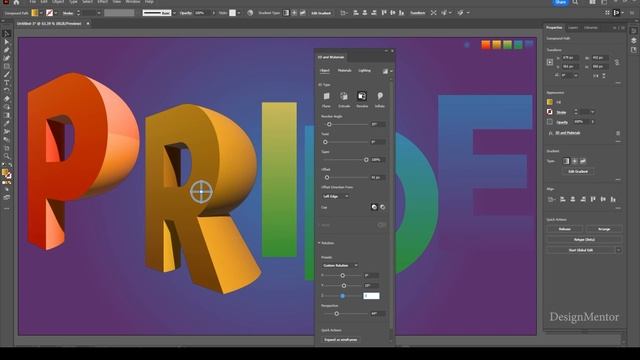Turn cap off with the second Cap icon
Image resolution: width=640 pixels, height=360 pixels.
pyautogui.click(x=382, y=207)
